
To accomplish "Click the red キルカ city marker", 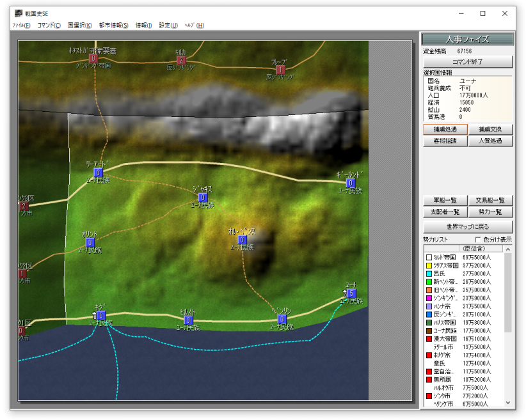I will click(x=181, y=60).
